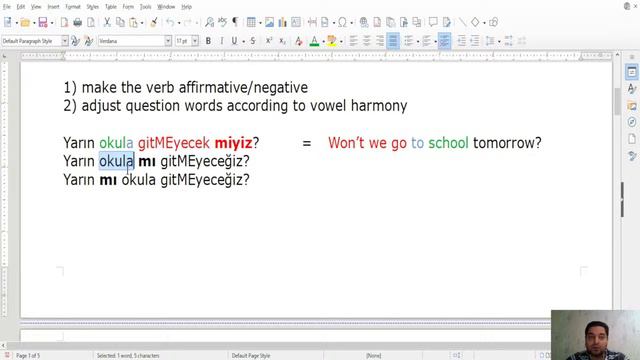Expand Open folder dropdown arrow
The image size is (640, 360).
[x=34, y=23]
